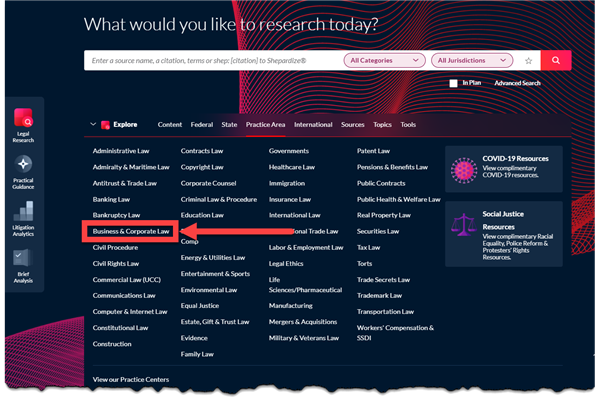Open Environmental Law
Screen dimensions: 600x406
point(209,290)
